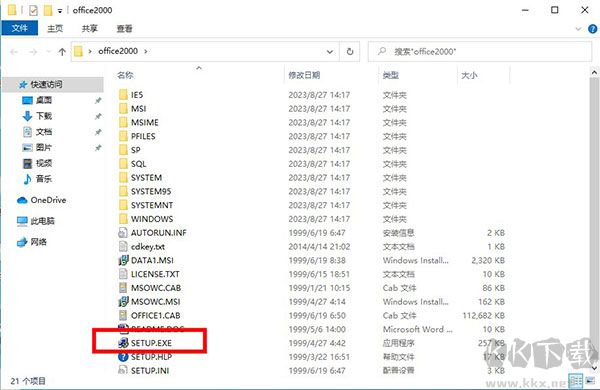Open 视频 in navigation pane

pos(44,163)
